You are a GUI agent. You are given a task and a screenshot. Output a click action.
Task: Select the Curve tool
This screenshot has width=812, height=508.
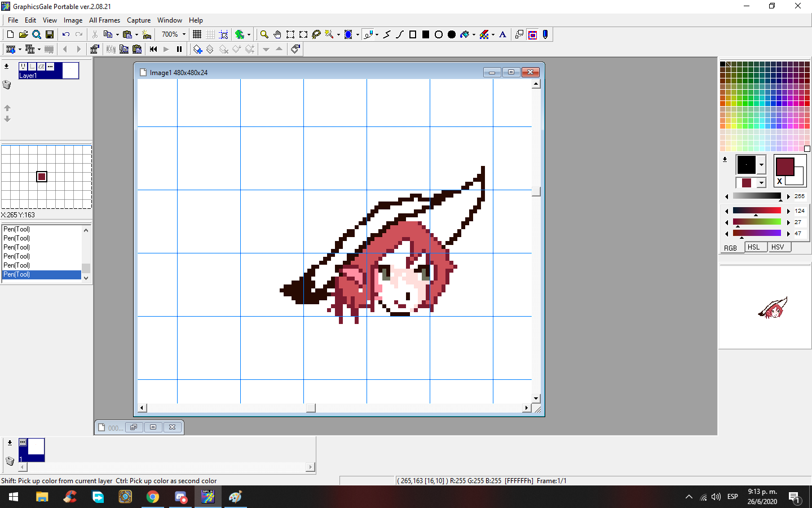[x=400, y=34]
